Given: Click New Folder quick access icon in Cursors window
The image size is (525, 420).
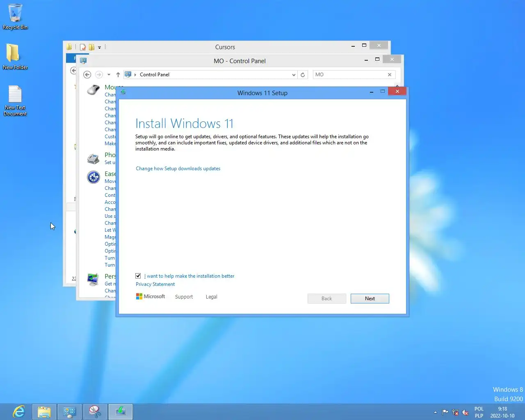Looking at the screenshot, I should coord(91,47).
